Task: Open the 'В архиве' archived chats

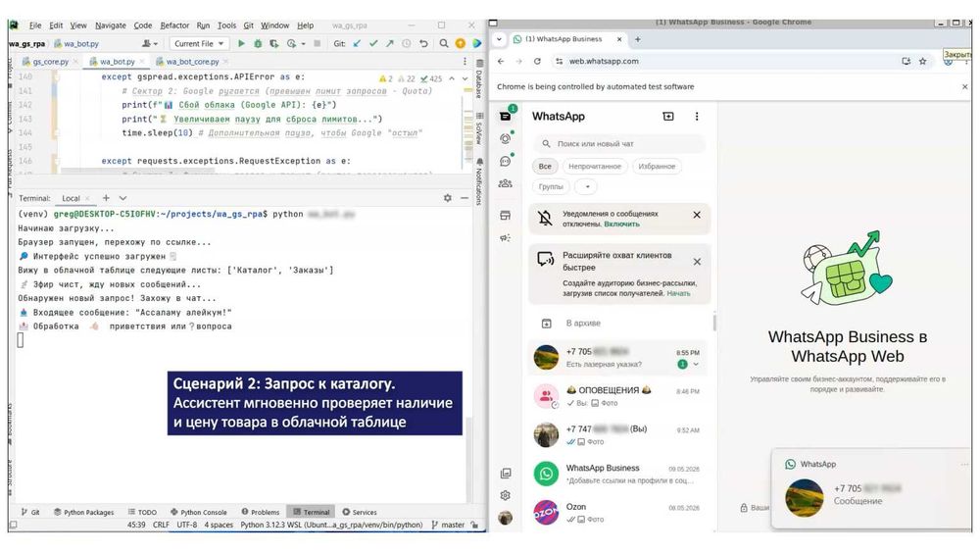Action: pyautogui.click(x=620, y=324)
